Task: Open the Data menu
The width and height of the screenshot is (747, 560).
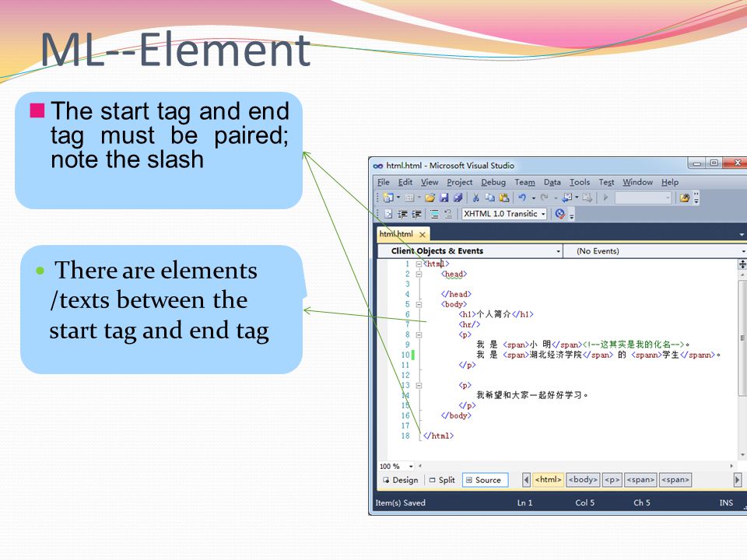Action: [552, 182]
